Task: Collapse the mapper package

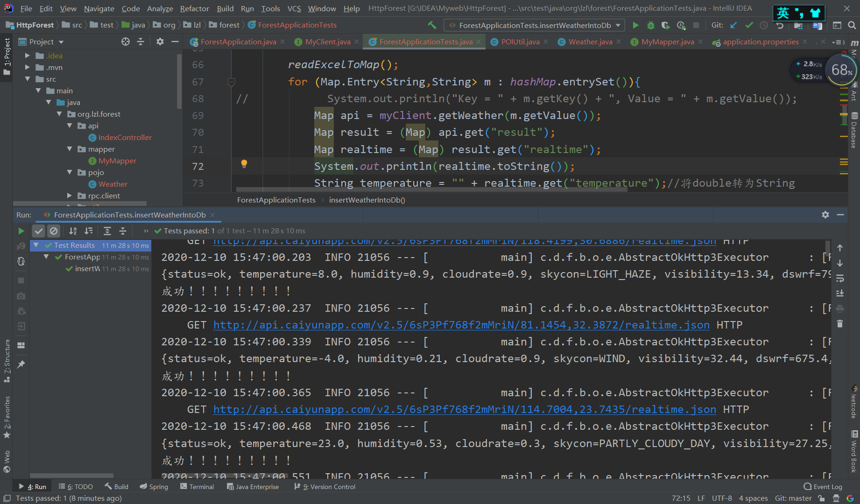Action: point(69,149)
